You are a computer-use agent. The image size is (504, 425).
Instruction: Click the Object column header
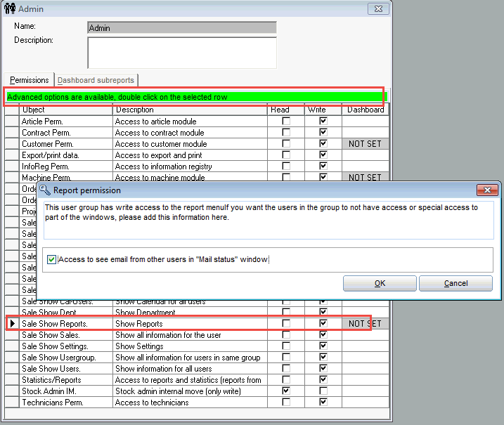click(x=67, y=110)
